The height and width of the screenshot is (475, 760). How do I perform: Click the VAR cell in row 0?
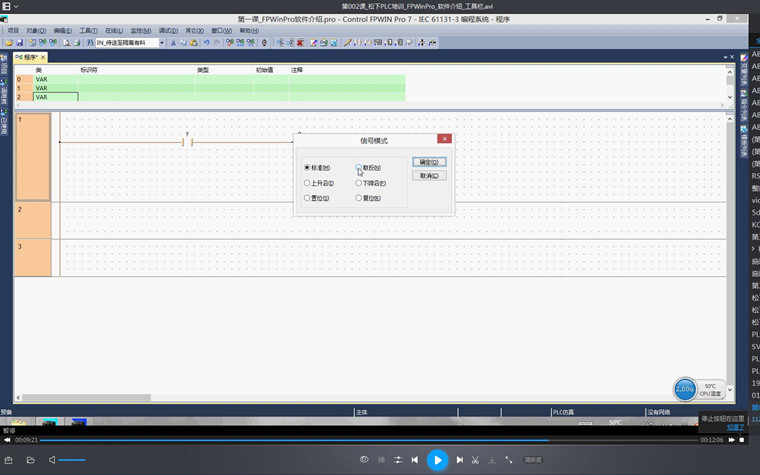coord(56,79)
